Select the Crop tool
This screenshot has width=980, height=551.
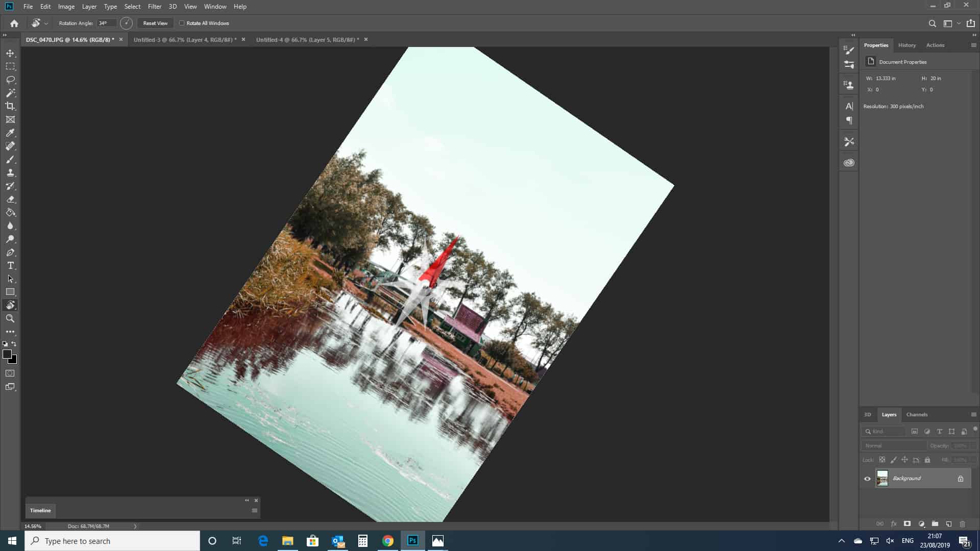point(10,106)
